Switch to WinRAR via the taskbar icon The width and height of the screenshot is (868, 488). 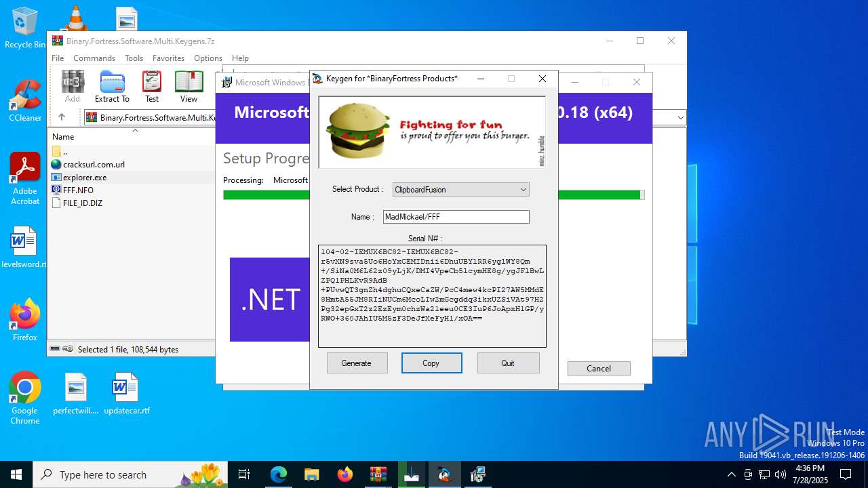click(x=378, y=474)
